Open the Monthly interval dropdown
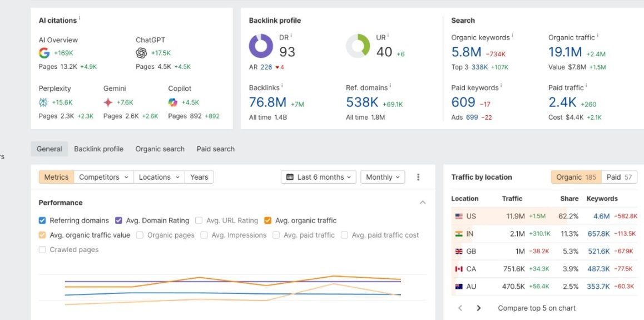 click(383, 177)
